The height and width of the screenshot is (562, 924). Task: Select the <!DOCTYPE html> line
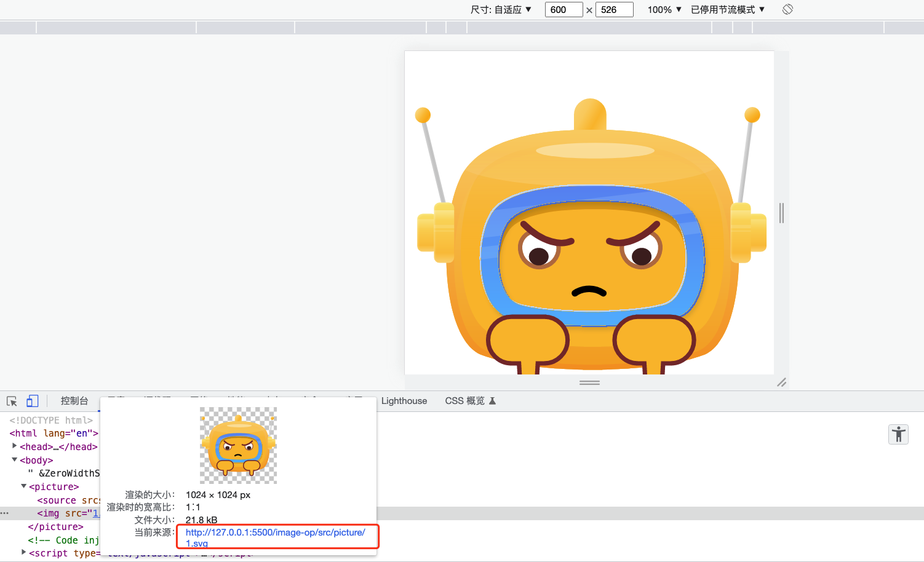[51, 421]
